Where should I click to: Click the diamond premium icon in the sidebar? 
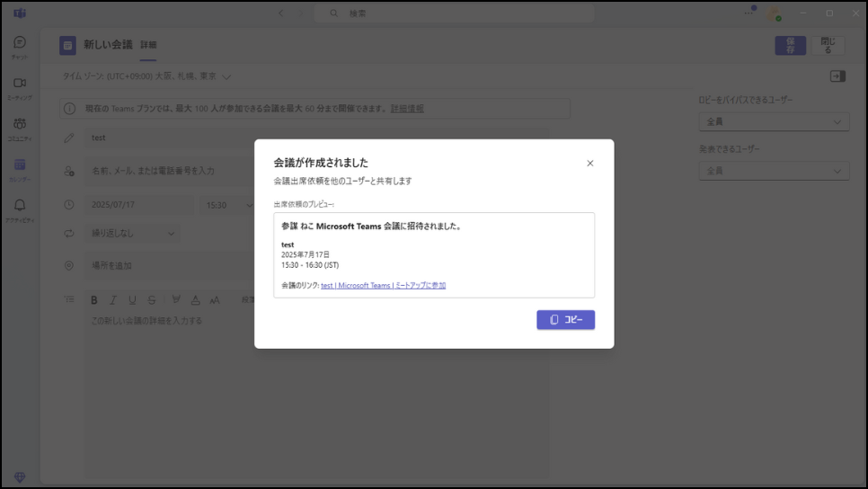[x=20, y=476]
